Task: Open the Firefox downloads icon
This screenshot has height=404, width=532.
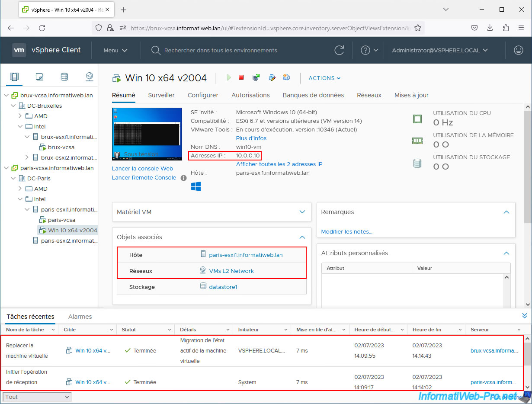Action: click(490, 28)
